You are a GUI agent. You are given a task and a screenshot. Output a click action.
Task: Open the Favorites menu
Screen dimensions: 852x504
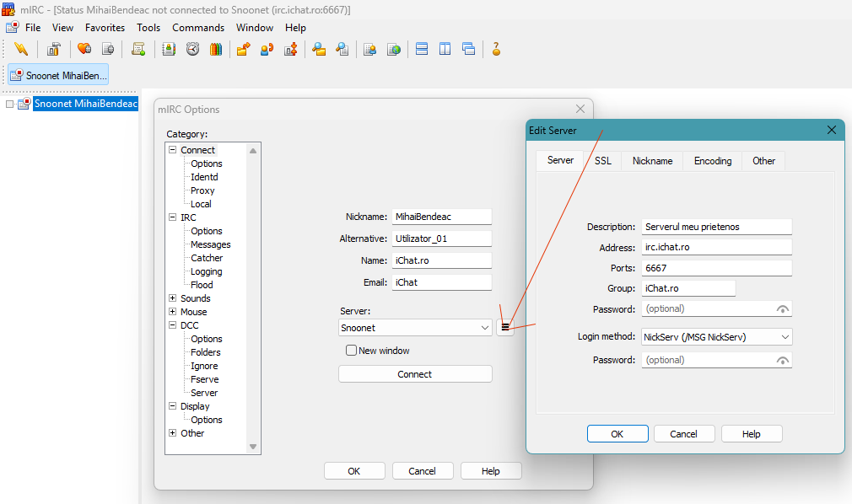105,27
